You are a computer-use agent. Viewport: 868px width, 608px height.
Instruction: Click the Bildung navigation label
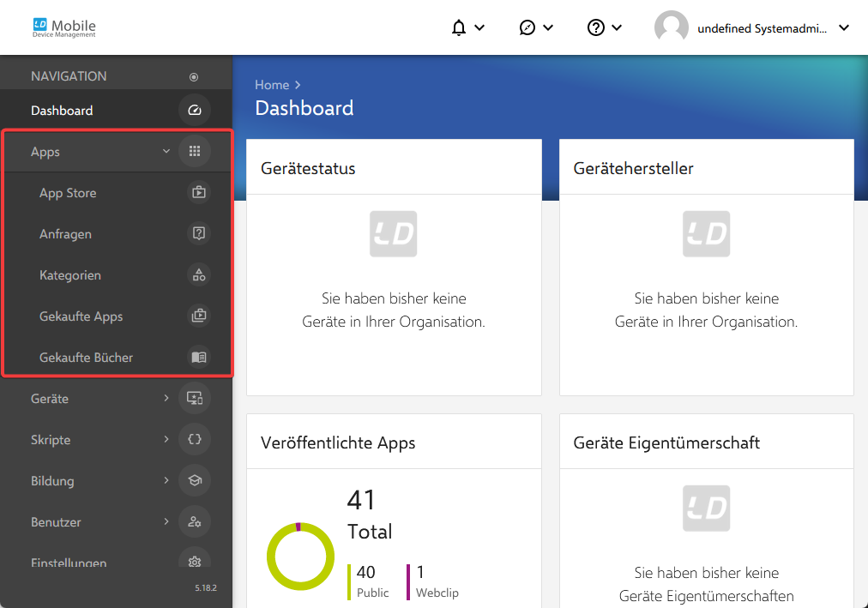[x=52, y=481]
